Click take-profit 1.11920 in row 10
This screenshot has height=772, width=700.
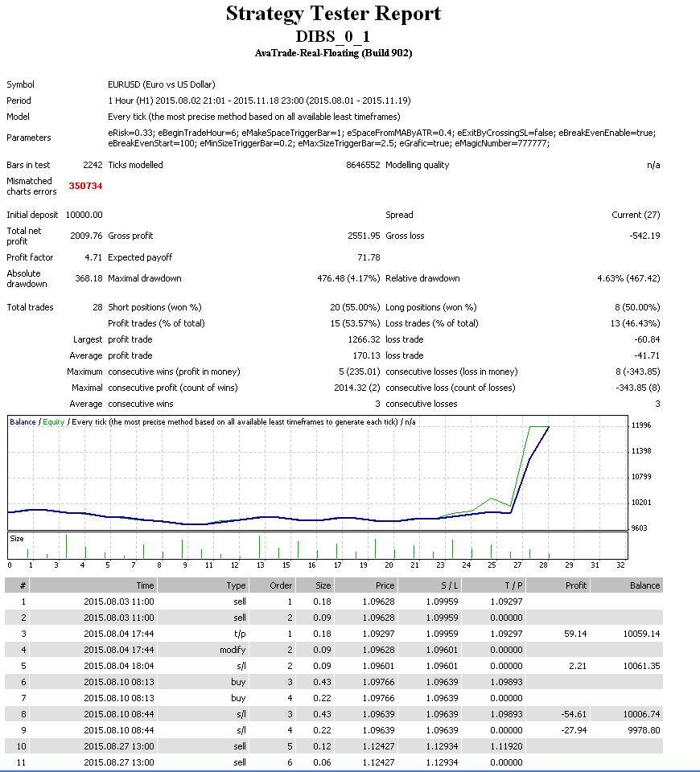click(506, 746)
